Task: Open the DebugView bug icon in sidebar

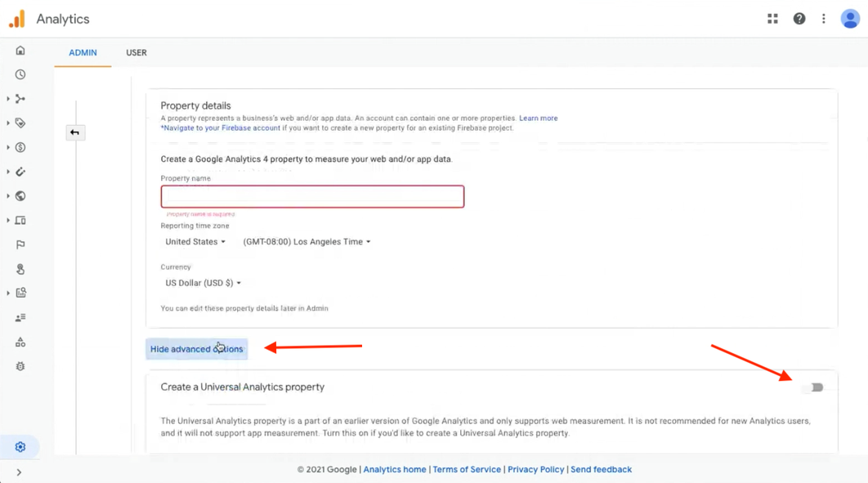Action: tap(20, 366)
